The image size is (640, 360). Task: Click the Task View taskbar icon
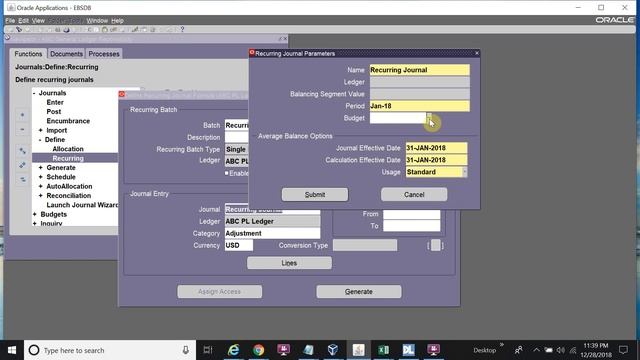pyautogui.click(x=208, y=350)
